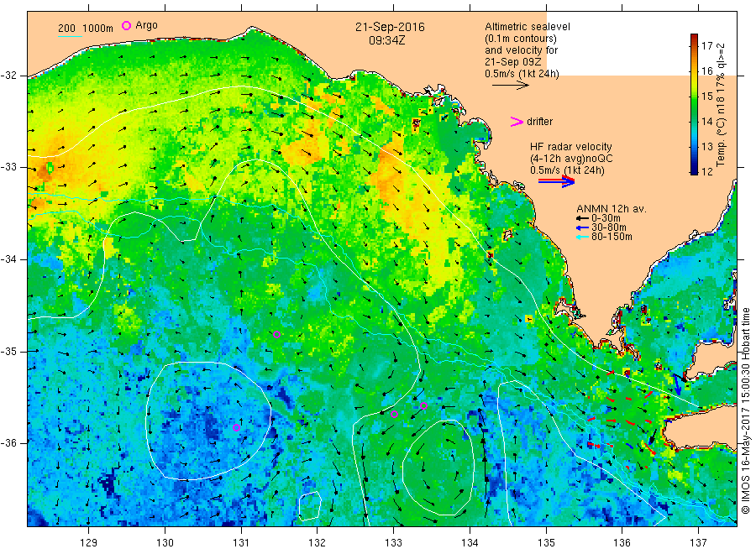Click the 137 longitude axis label

pyautogui.click(x=698, y=543)
